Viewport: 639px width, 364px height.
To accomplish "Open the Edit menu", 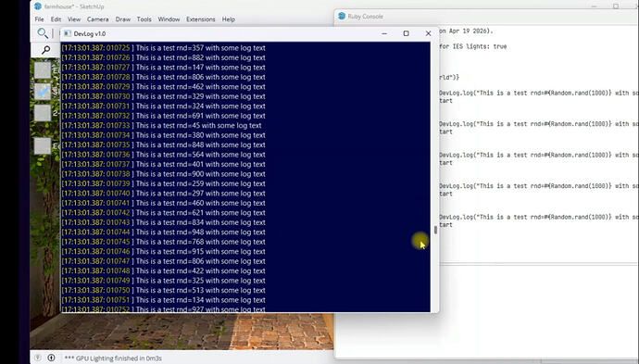I will (x=56, y=19).
